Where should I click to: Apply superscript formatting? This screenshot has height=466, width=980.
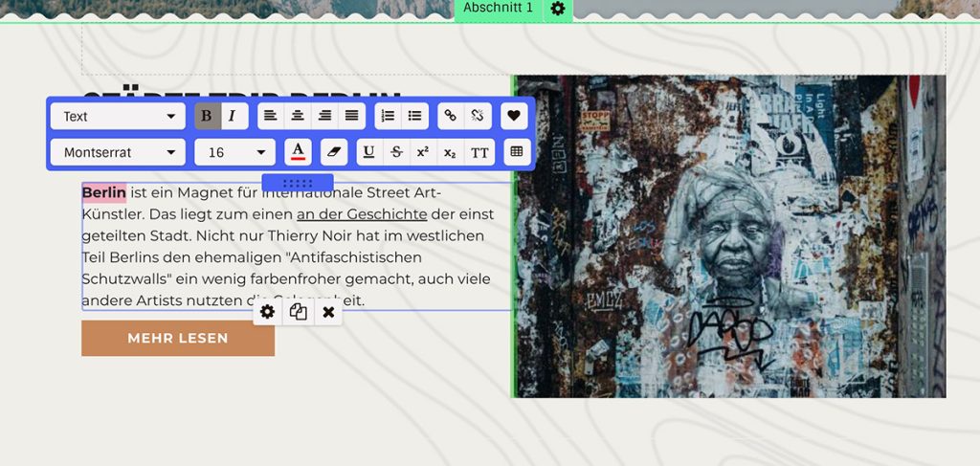pos(423,152)
